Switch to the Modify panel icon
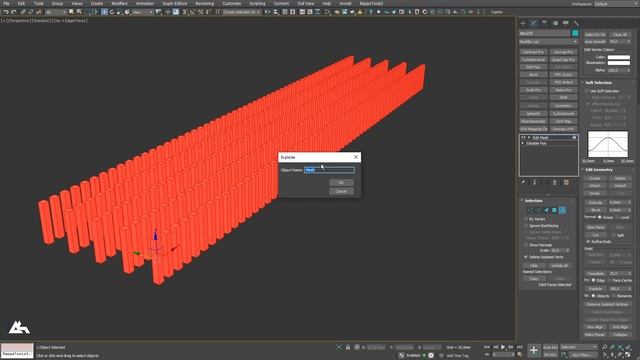Viewport: 640px width, 360px height. click(533, 23)
